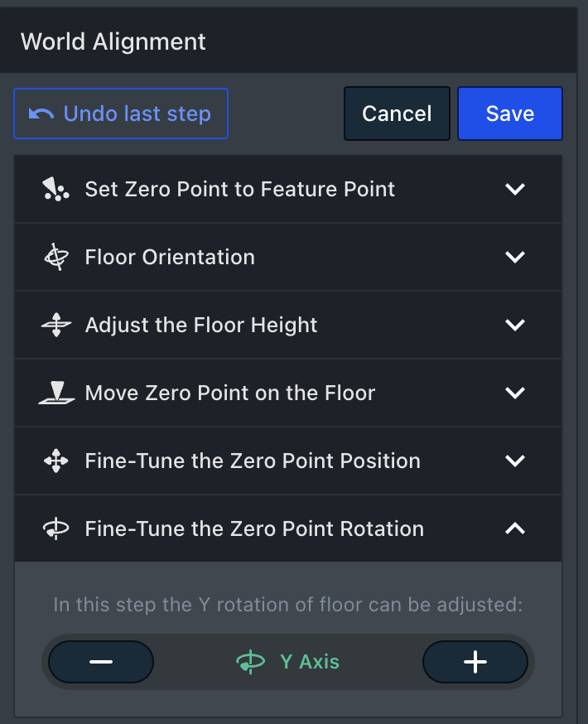Expand the Set Zero Point to Feature Point section
The width and height of the screenshot is (588, 724).
515,190
